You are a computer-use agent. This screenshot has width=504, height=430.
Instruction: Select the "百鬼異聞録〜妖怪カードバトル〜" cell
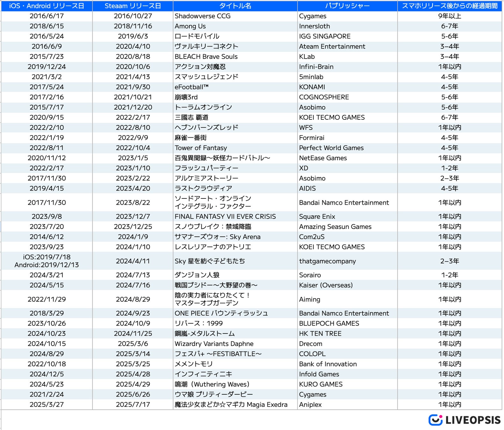click(x=235, y=158)
